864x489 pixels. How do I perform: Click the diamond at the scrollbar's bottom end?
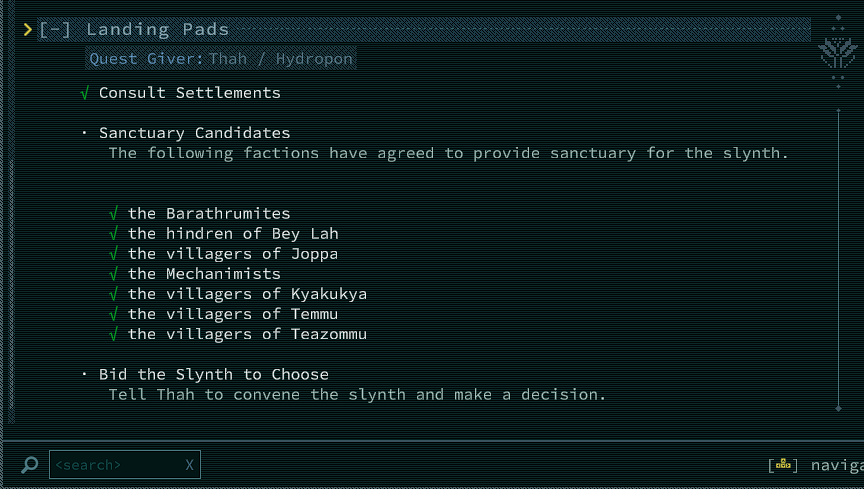pos(838,407)
